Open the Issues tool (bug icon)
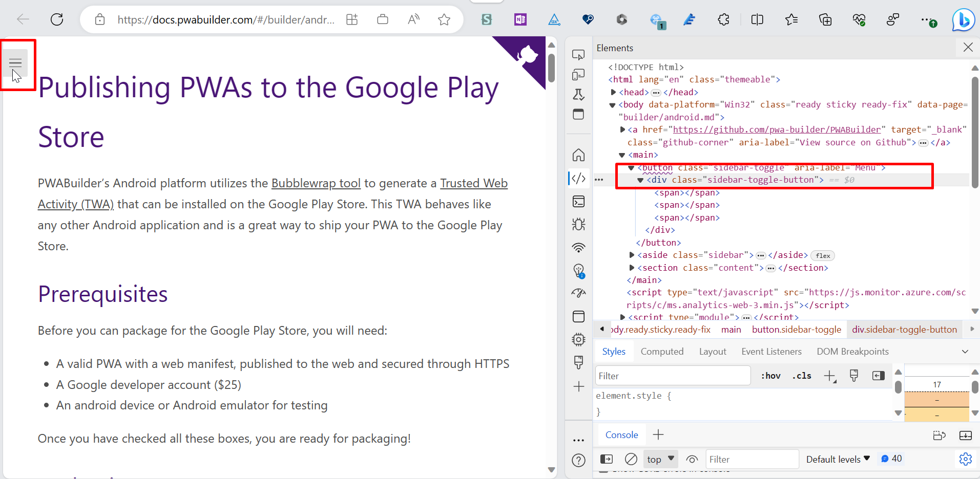 578,224
